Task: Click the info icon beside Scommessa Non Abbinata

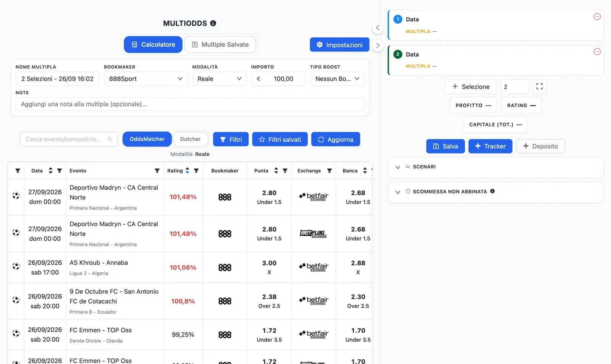Action: point(493,191)
